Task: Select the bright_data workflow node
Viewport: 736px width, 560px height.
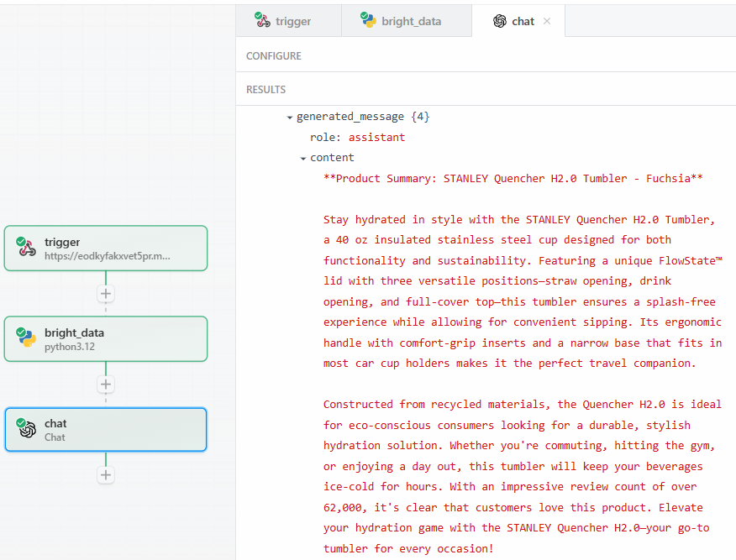Action: coord(106,338)
